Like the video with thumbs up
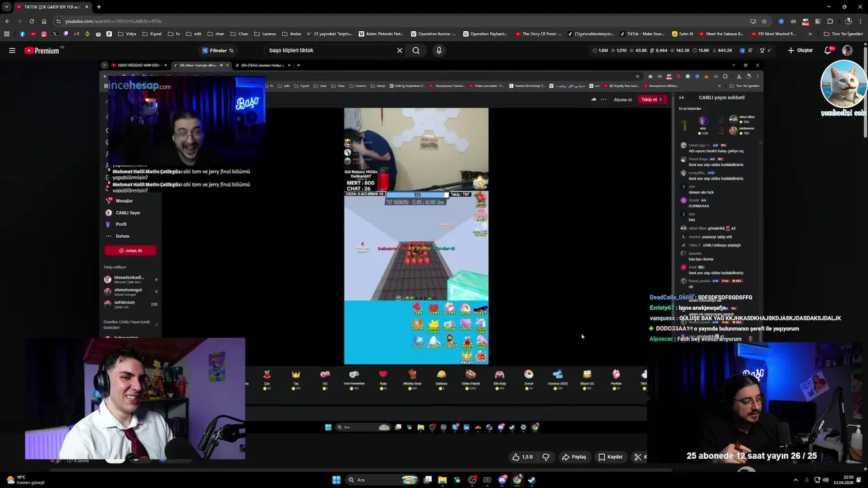This screenshot has height=488, width=868. pos(522,457)
